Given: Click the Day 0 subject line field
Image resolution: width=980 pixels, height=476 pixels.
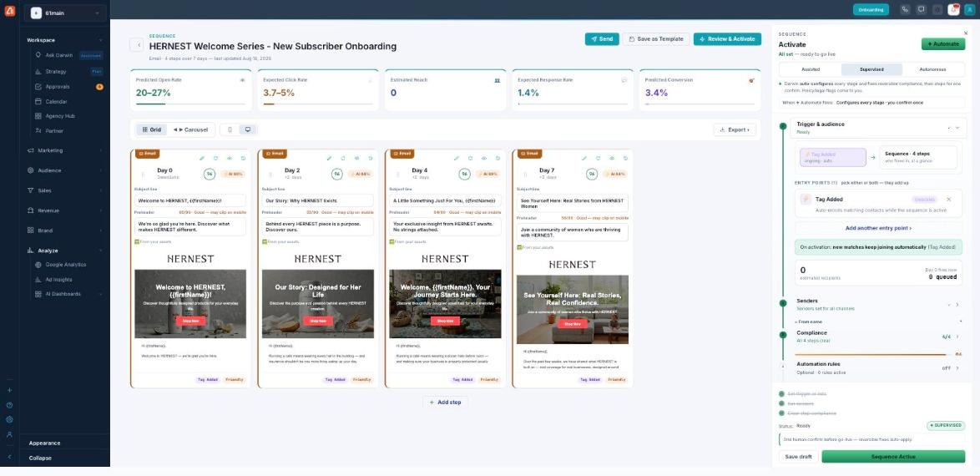Looking at the screenshot, I should [x=190, y=200].
